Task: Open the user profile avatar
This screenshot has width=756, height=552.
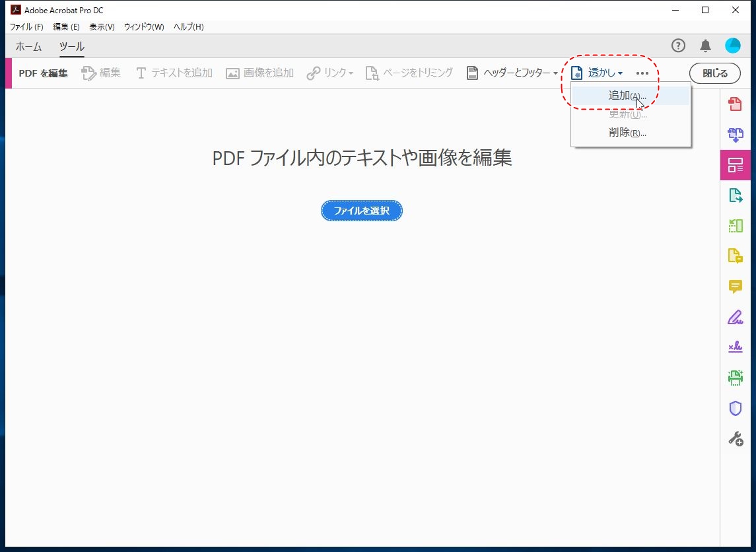Action: tap(733, 46)
